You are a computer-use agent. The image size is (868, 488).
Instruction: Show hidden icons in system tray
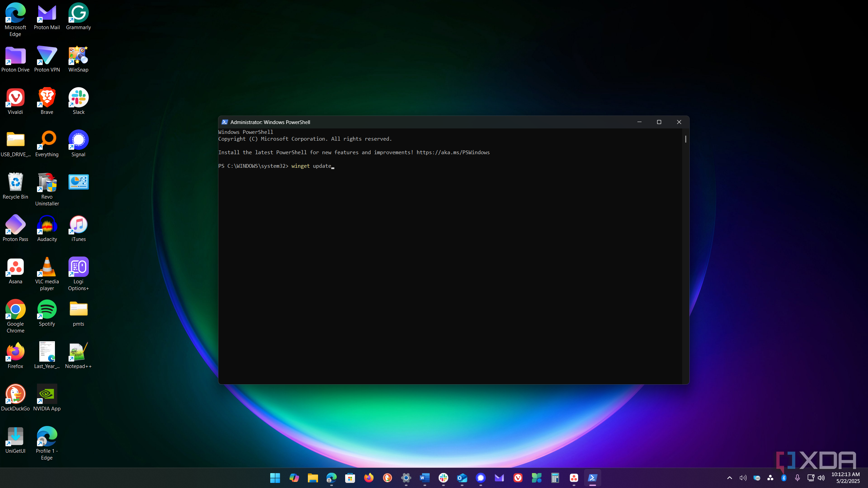[729, 478]
